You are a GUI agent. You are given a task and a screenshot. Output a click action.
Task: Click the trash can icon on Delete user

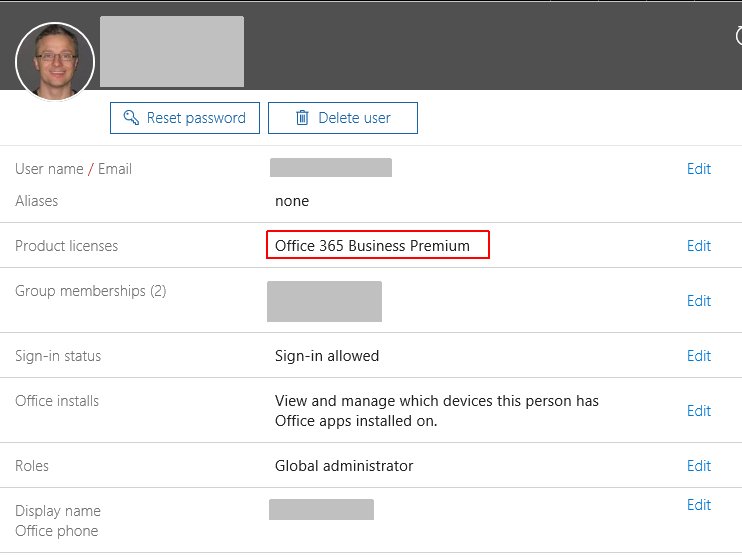(x=302, y=117)
